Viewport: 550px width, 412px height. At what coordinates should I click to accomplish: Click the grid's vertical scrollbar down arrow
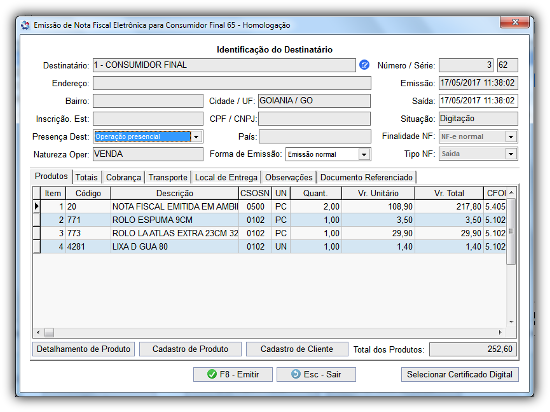[x=511, y=322]
